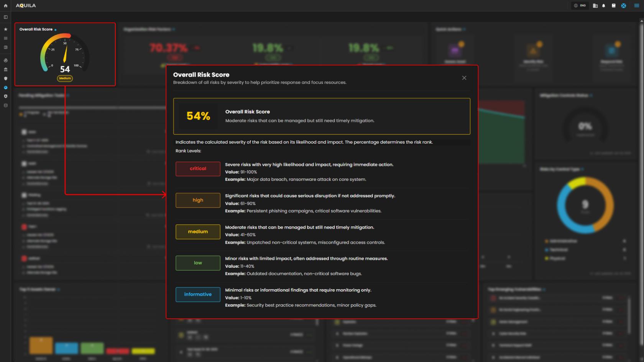Click the home icon in sidebar
Image resolution: width=644 pixels, height=362 pixels.
click(x=5, y=6)
